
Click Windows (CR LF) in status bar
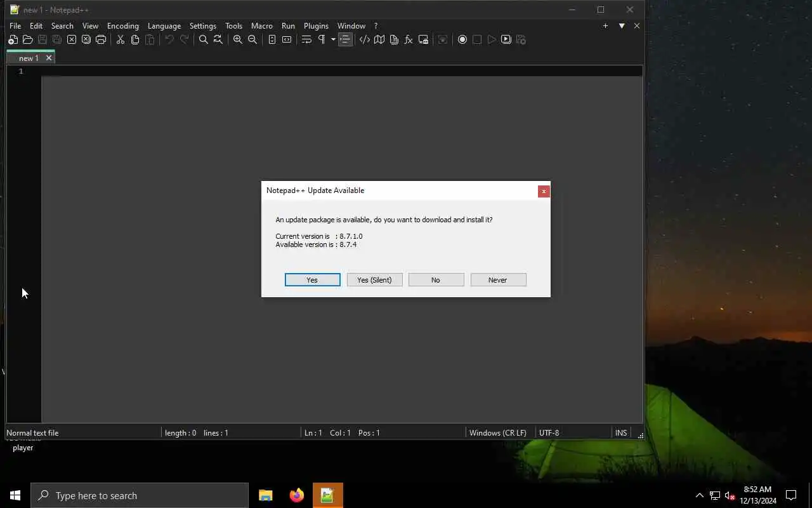point(498,433)
